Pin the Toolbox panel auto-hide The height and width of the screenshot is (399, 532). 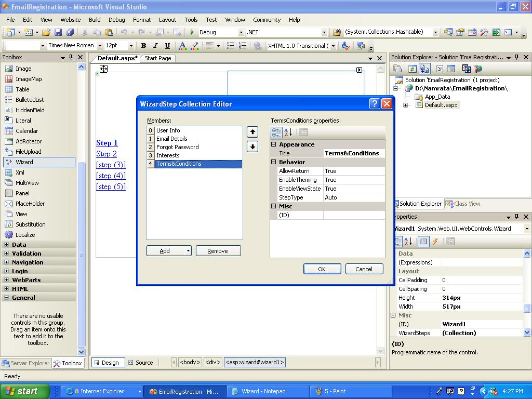click(x=71, y=57)
